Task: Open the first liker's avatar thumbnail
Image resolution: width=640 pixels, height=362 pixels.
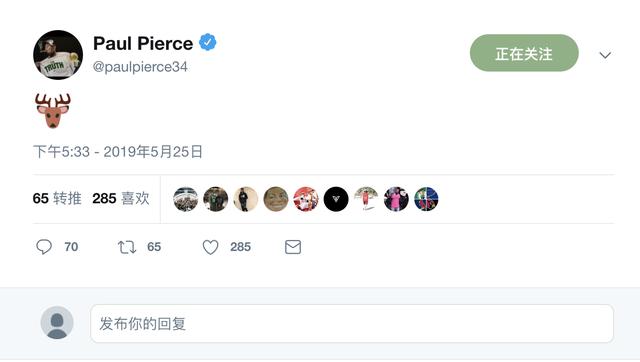Action: (186, 199)
